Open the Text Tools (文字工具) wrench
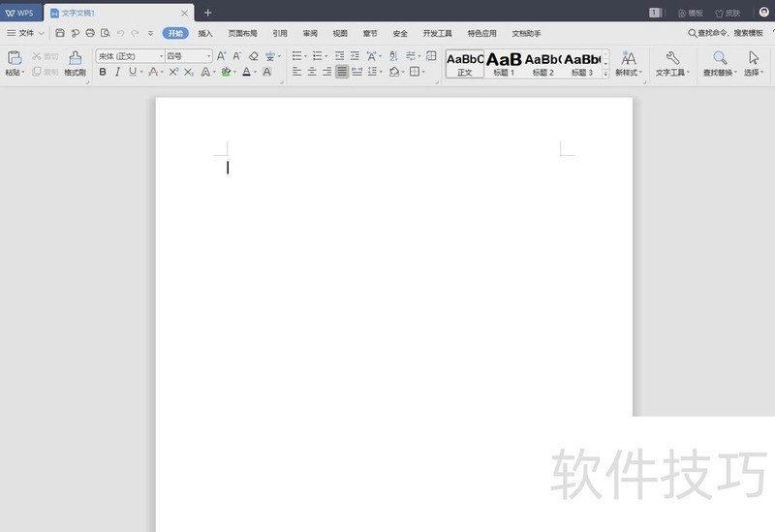This screenshot has height=532, width=775. [x=672, y=63]
